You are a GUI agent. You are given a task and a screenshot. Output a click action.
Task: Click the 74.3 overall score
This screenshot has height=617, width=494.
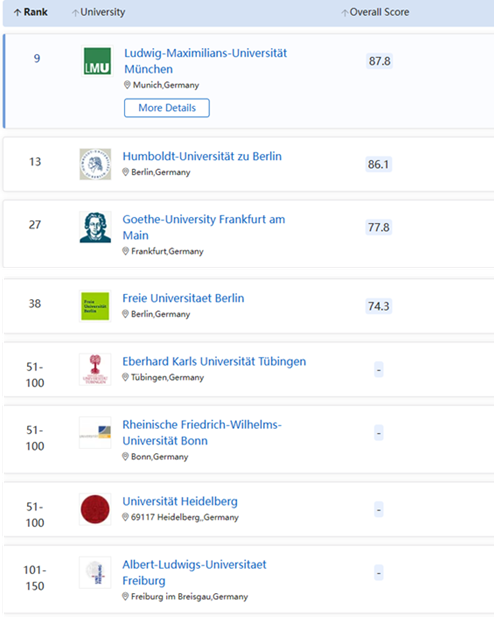(x=378, y=306)
